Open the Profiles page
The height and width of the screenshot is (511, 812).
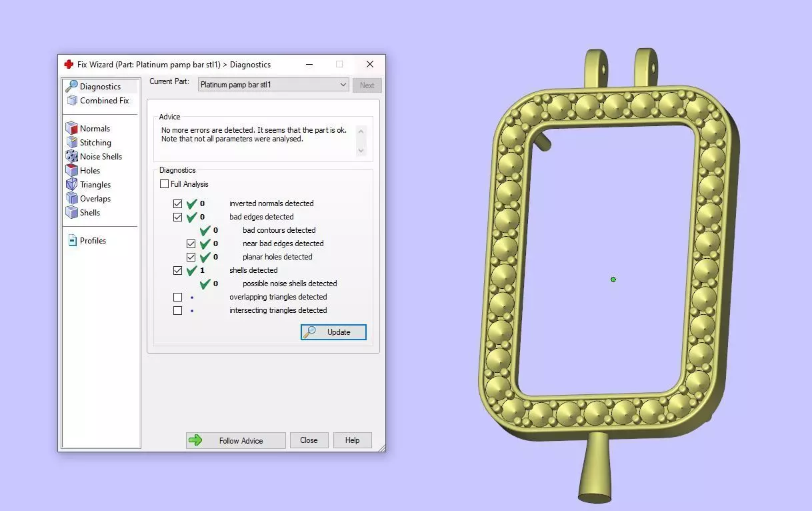tap(87, 240)
